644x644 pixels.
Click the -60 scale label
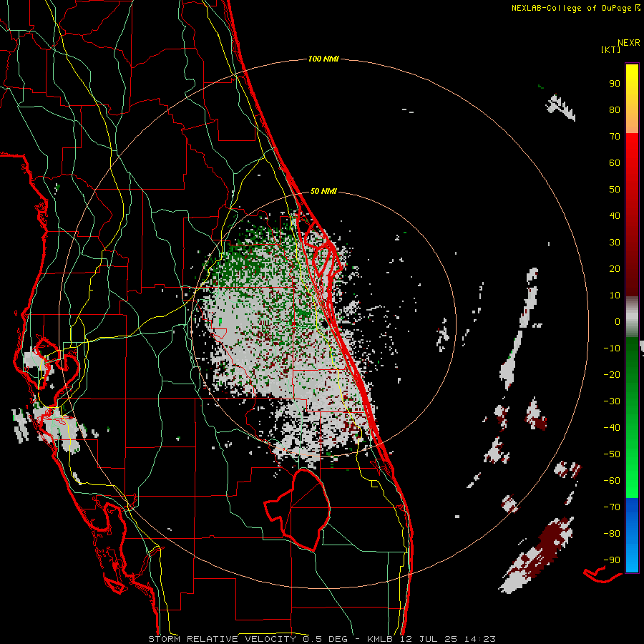point(612,481)
